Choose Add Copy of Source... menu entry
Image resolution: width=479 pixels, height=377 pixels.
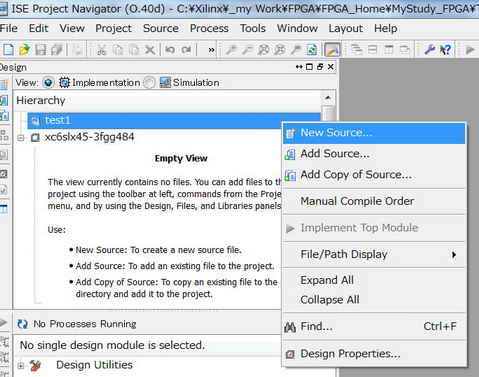pyautogui.click(x=374, y=174)
